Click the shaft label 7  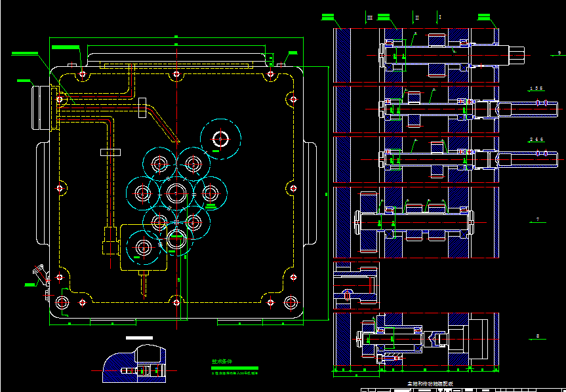[x=538, y=219]
